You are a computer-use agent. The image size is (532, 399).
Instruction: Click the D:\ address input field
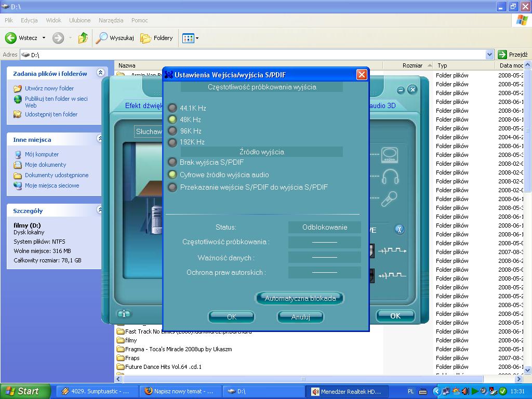click(x=253, y=55)
